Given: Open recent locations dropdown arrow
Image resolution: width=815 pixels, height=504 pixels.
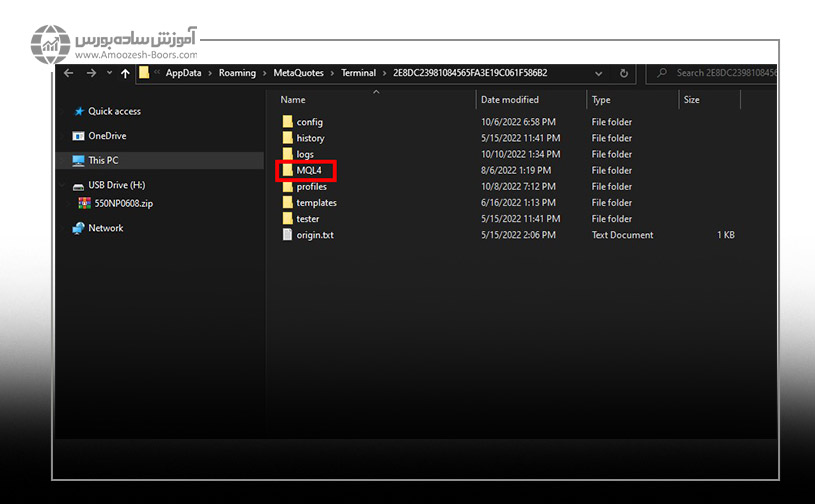Looking at the screenshot, I should click(108, 73).
